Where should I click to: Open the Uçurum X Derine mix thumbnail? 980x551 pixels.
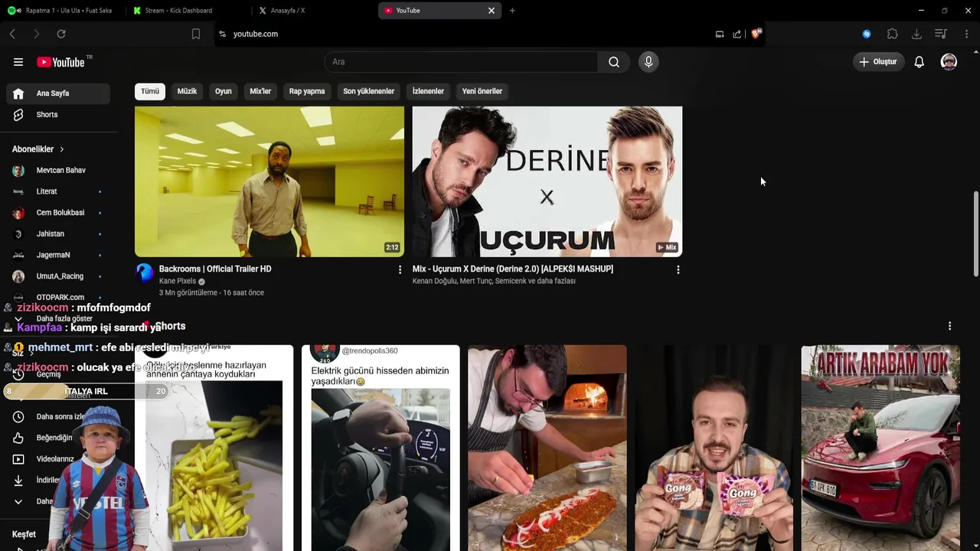547,181
